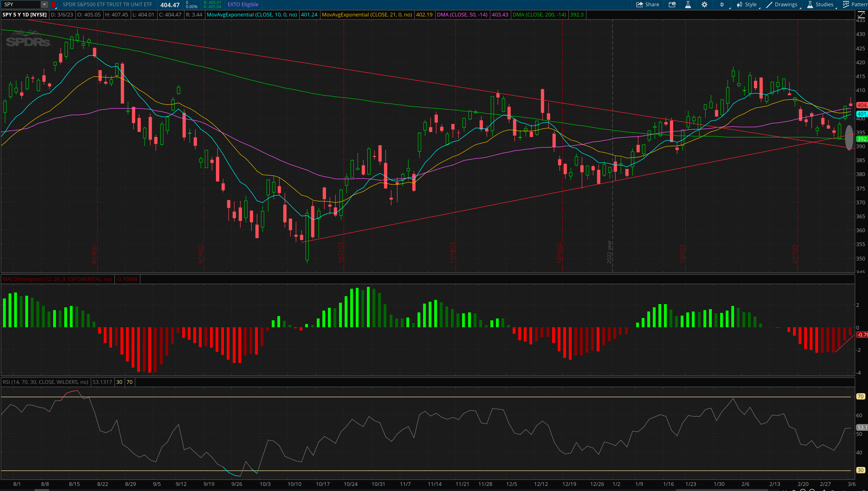Click the RSI 70 overbought level box

click(x=130, y=382)
